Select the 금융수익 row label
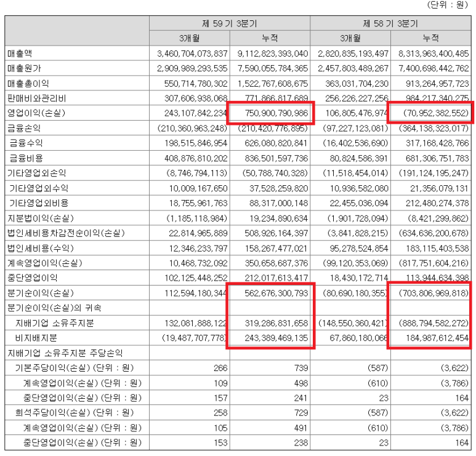 26,143
